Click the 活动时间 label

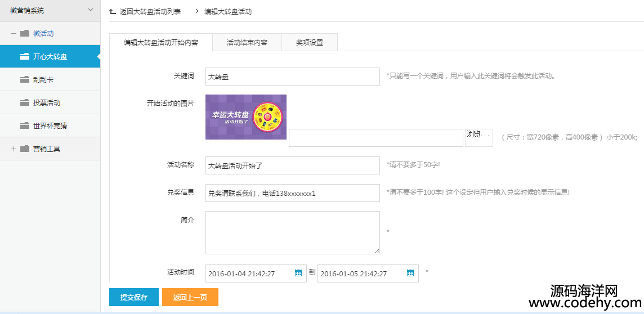point(181,272)
